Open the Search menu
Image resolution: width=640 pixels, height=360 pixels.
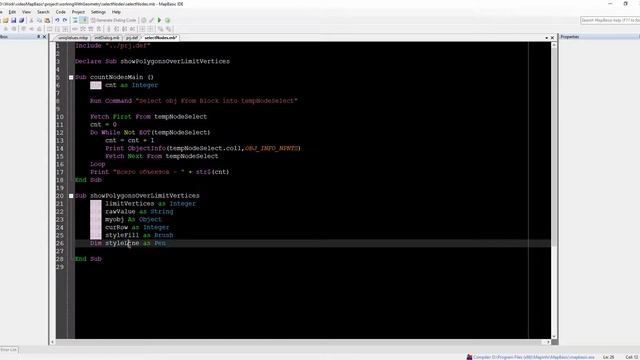pyautogui.click(x=43, y=12)
